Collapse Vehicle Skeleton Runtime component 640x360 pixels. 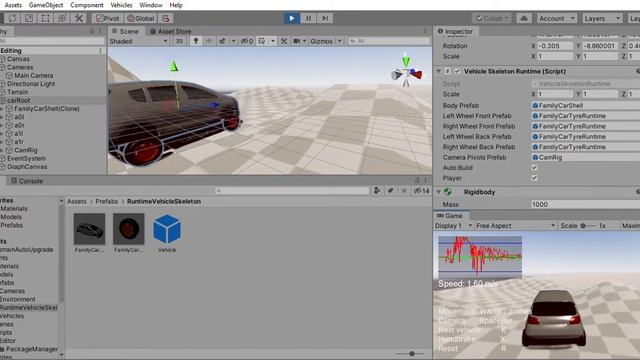439,71
